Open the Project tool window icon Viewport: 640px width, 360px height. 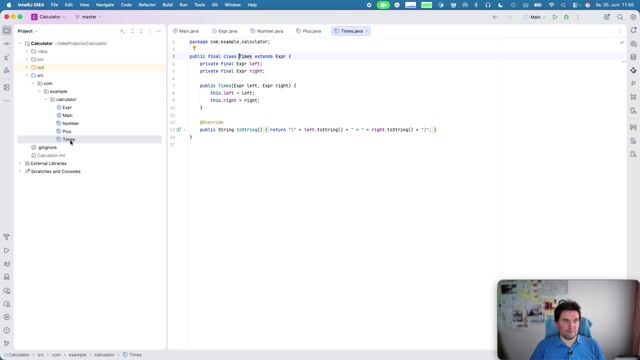[x=7, y=31]
